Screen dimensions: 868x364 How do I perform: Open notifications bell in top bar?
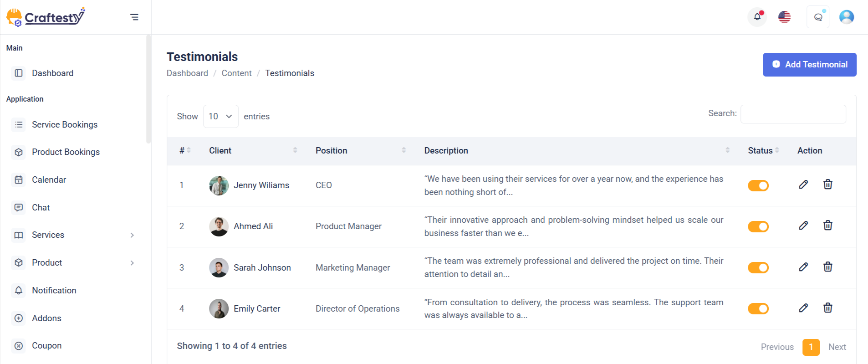757,17
